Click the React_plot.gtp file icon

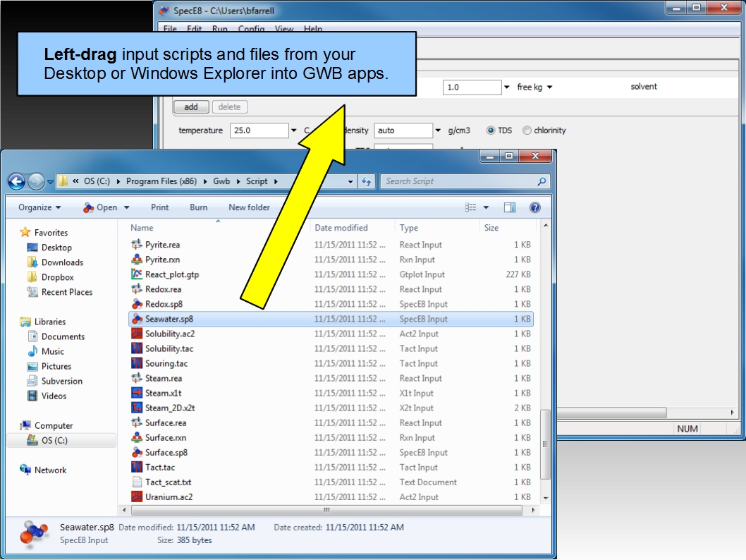pos(137,274)
